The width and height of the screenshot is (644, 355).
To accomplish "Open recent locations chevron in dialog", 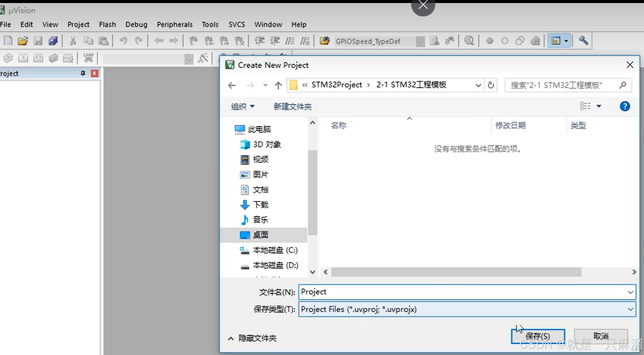I will (265, 85).
